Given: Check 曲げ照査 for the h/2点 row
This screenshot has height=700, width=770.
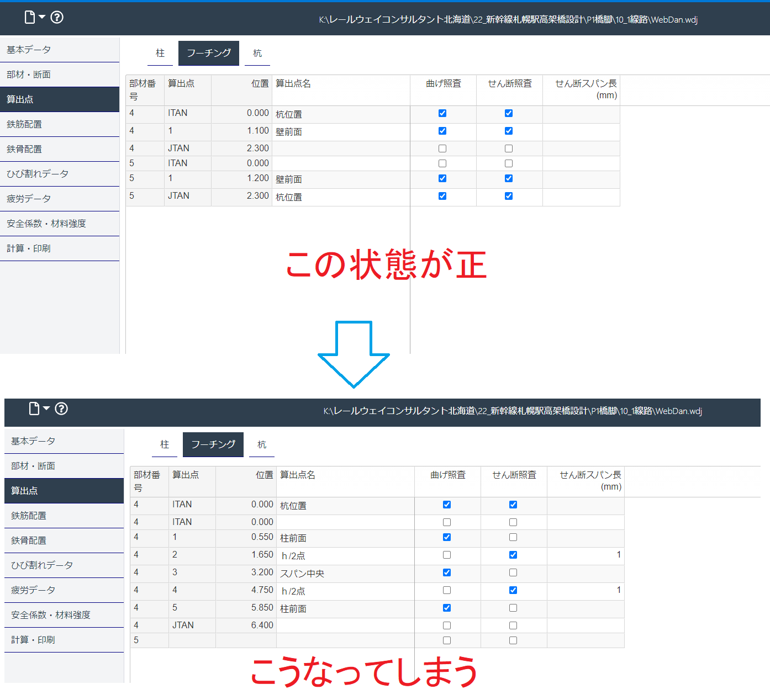Looking at the screenshot, I should click(446, 555).
